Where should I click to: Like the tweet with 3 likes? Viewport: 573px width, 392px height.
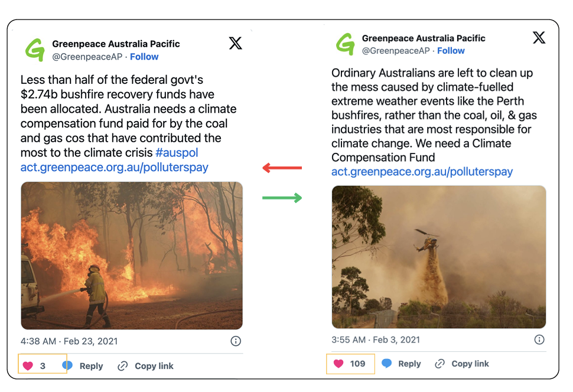(x=28, y=366)
